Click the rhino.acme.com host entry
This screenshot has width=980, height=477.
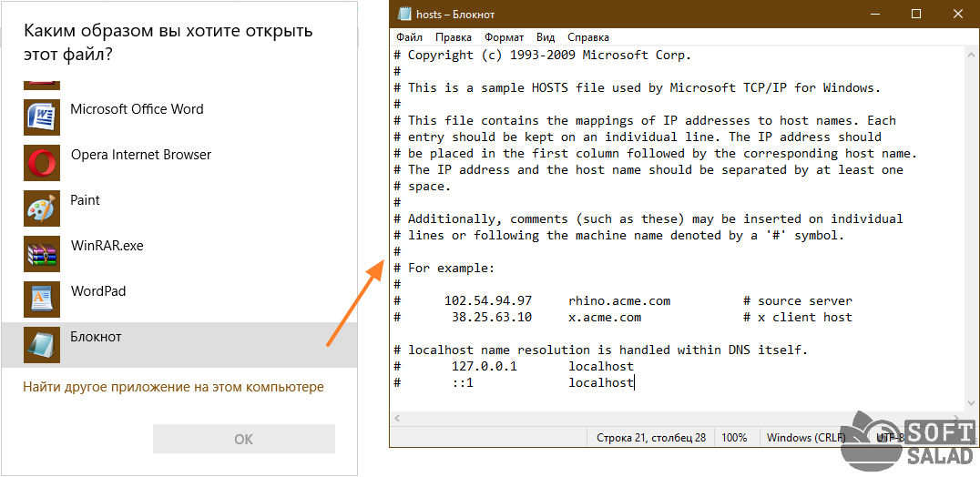619,301
